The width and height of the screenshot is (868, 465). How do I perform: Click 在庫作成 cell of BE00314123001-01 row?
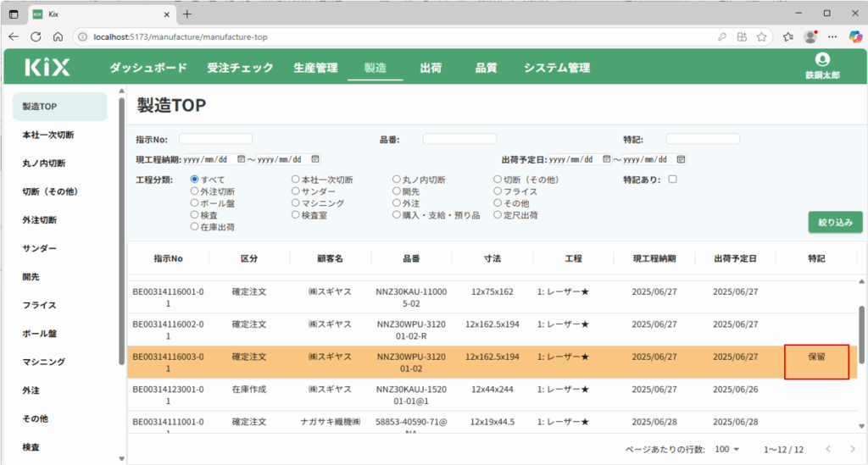click(x=249, y=390)
